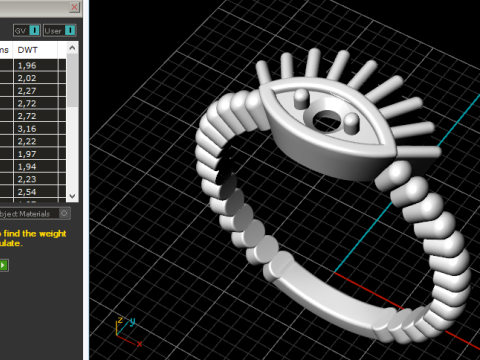Select the 3,16 DWT row

click(x=33, y=129)
